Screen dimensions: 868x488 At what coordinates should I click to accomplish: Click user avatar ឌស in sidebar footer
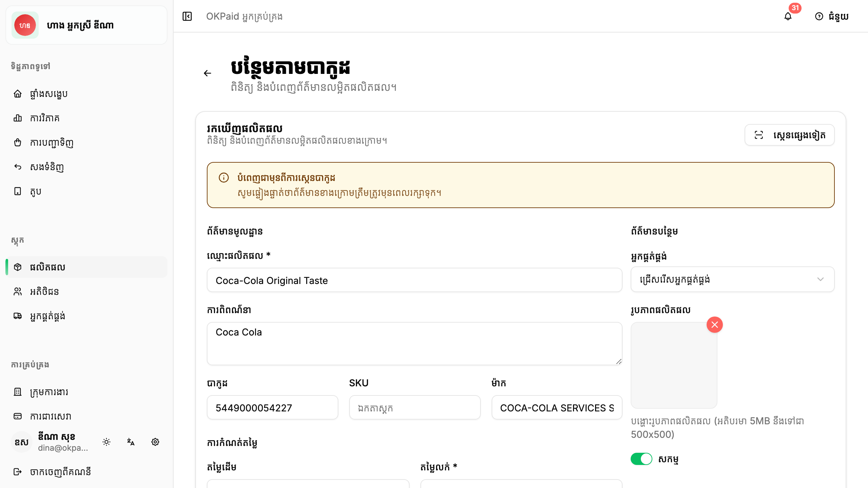coord(22,442)
